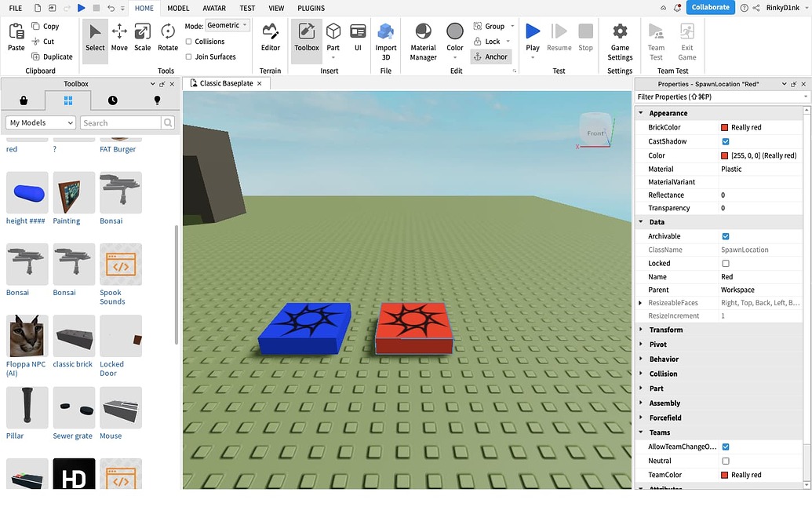Open the My Models category dropdown

[x=41, y=122]
